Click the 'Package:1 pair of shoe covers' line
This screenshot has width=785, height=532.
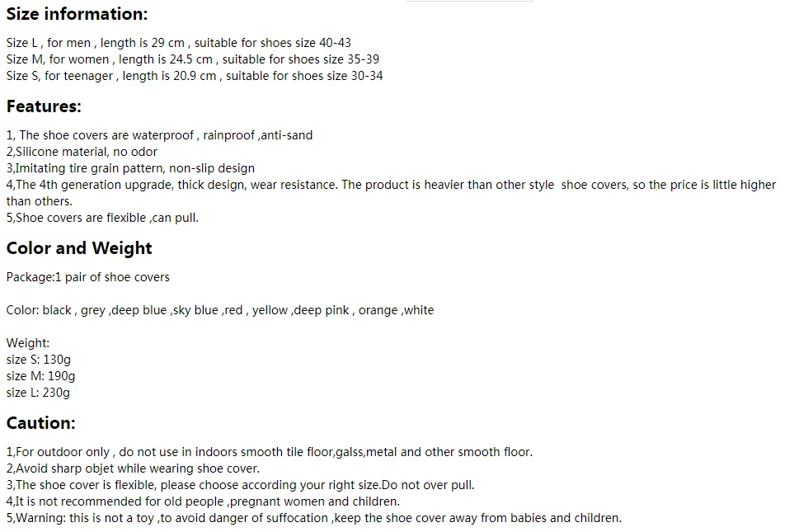87,277
